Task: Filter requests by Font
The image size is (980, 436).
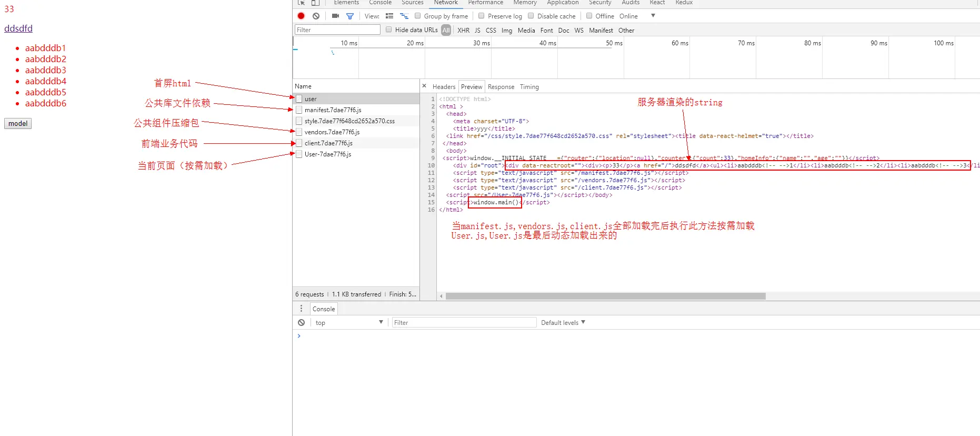Action: pyautogui.click(x=547, y=30)
